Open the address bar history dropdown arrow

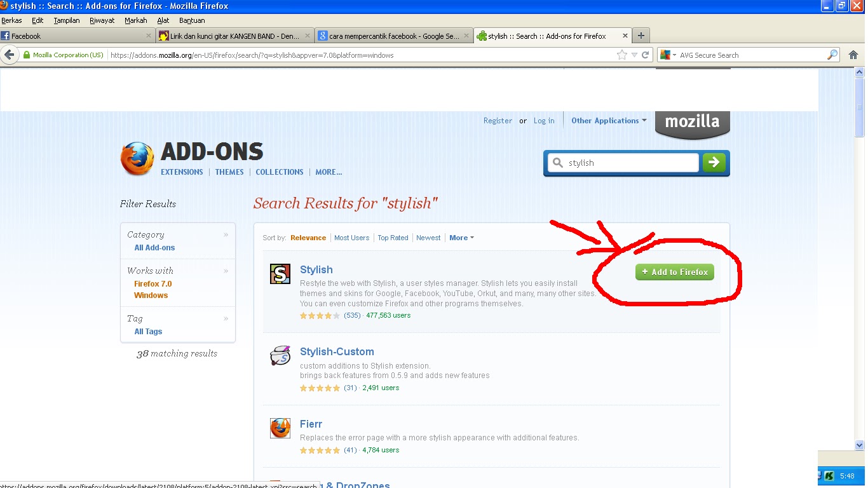click(x=634, y=55)
